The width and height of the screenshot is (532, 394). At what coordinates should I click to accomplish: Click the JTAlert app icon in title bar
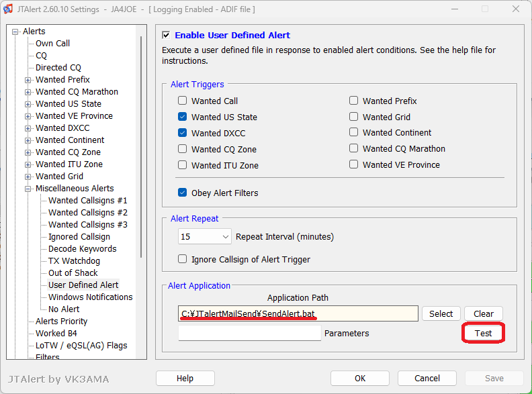click(8, 9)
